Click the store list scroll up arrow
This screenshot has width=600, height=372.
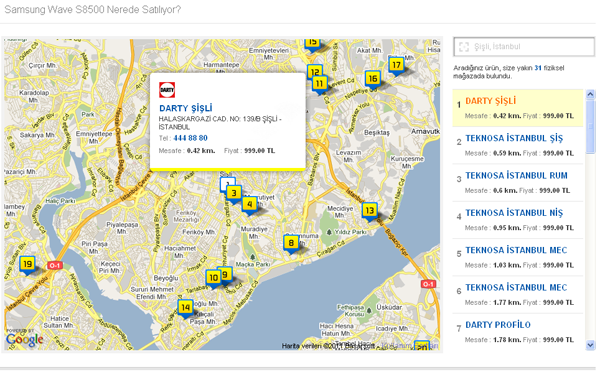[590, 94]
